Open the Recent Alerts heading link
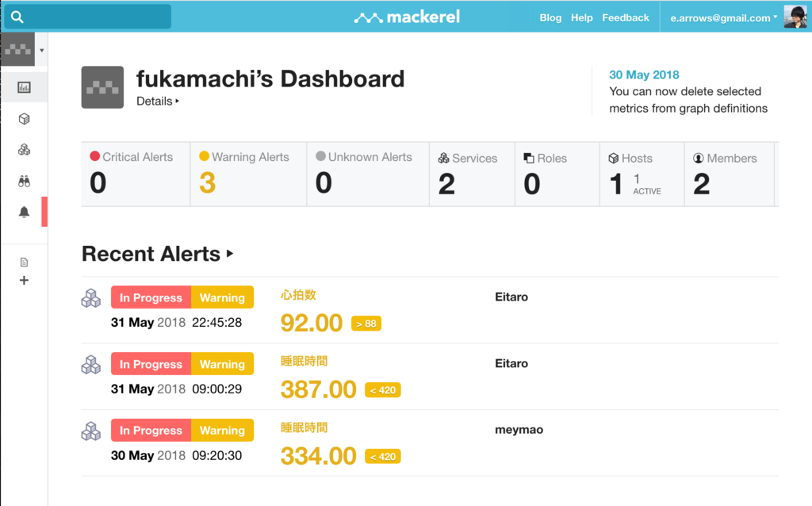Image resolution: width=812 pixels, height=506 pixels. click(x=158, y=254)
